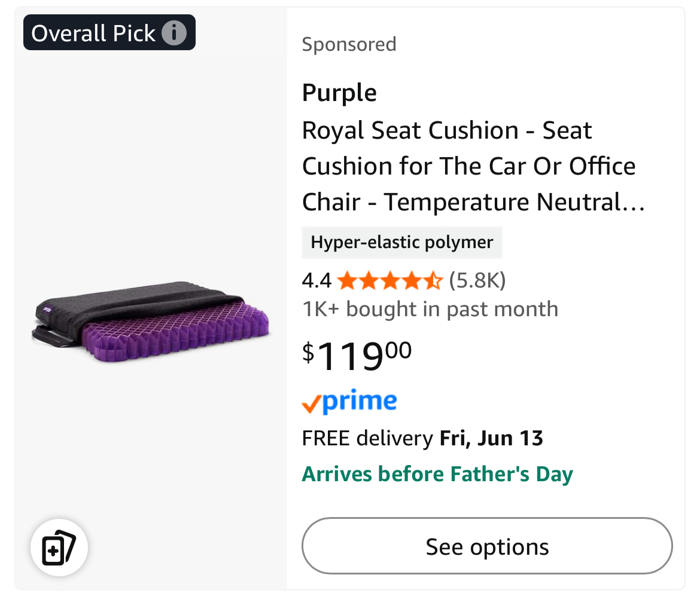Click the Prime logo badge
Screen dimensions: 700x599
coord(349,401)
